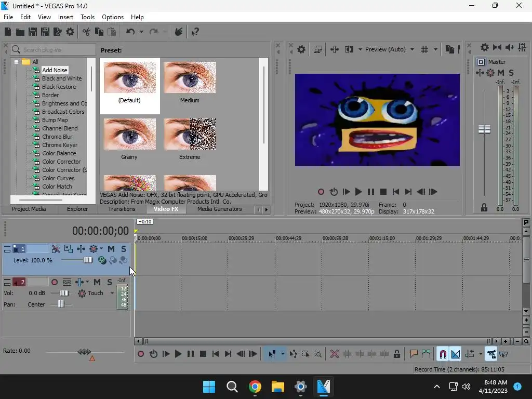Open a project via the folder icon
Image resolution: width=532 pixels, height=399 pixels.
(x=20, y=32)
